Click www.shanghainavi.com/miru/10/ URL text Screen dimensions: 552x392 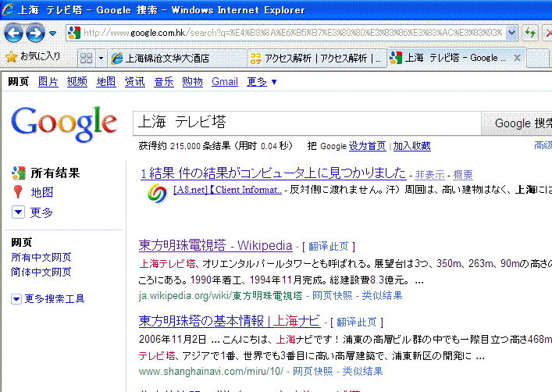[211, 371]
